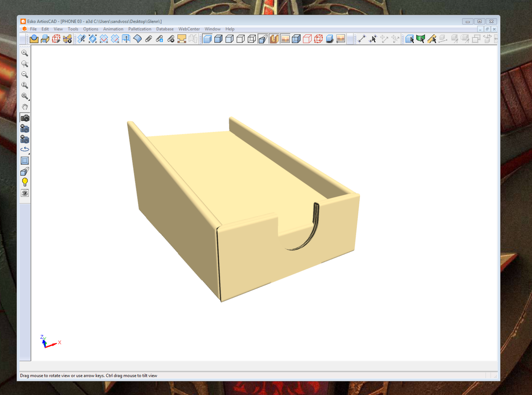
Task: Toggle the solid shaded blue cube view mode
Action: 207,39
